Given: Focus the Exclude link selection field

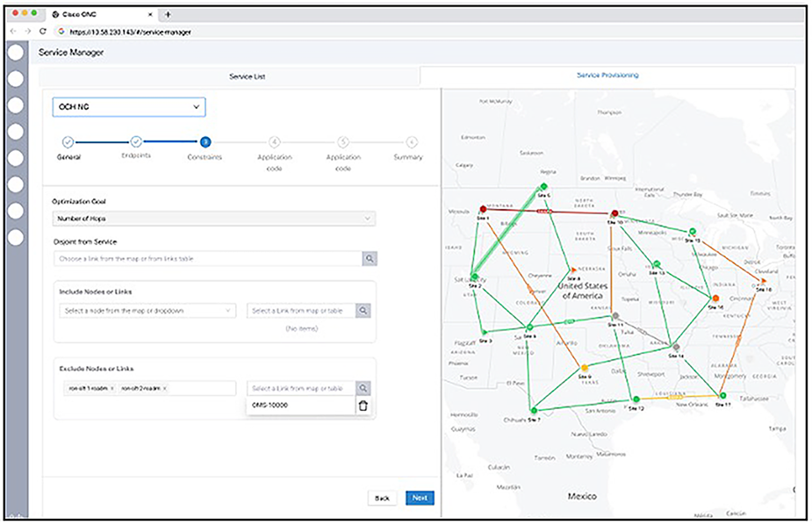Looking at the screenshot, I should coord(301,388).
